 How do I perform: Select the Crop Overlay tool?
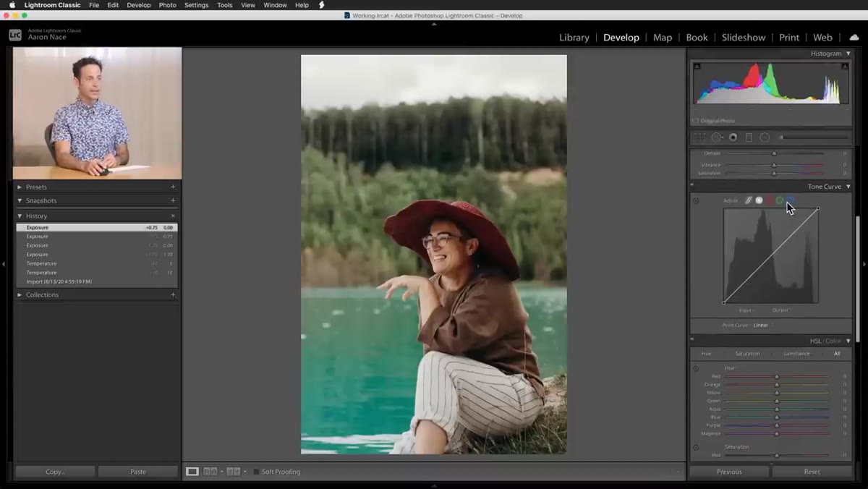point(700,137)
